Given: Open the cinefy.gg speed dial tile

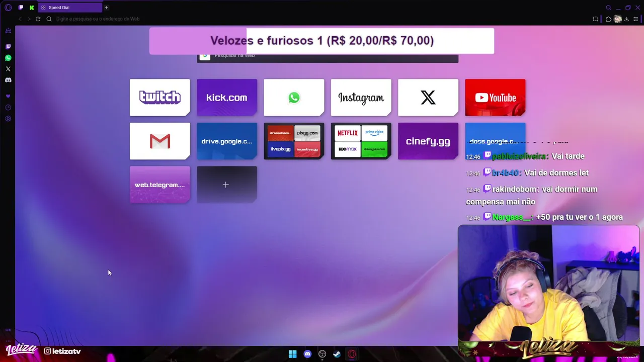Looking at the screenshot, I should [428, 141].
